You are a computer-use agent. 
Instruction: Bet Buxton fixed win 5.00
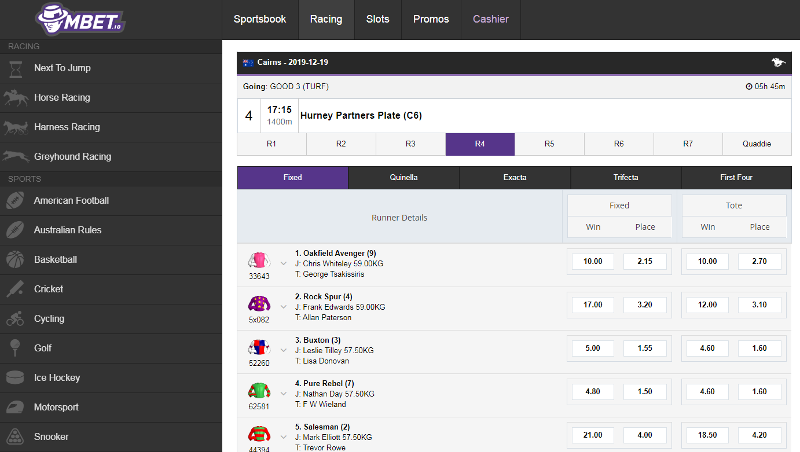(x=593, y=348)
